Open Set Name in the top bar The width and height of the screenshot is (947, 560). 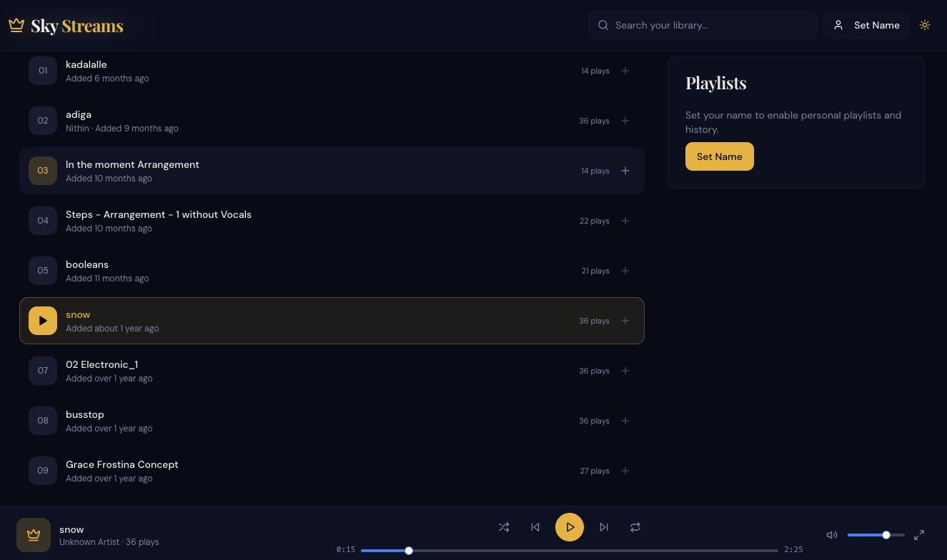[866, 24]
